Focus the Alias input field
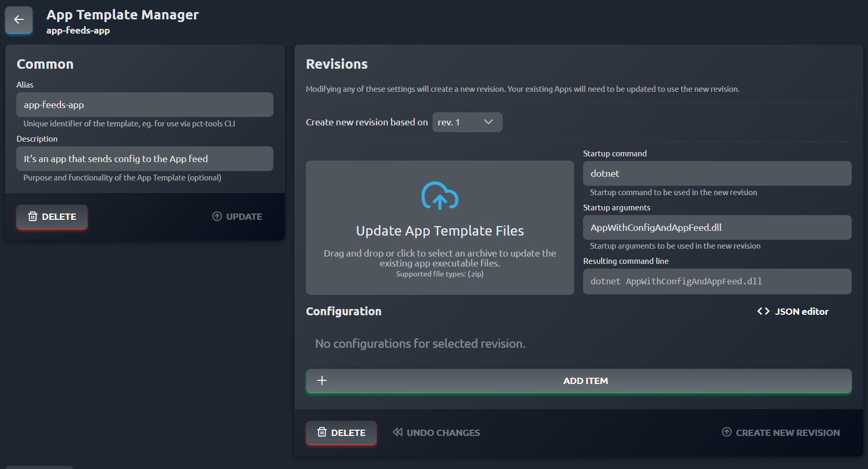 tap(145, 105)
